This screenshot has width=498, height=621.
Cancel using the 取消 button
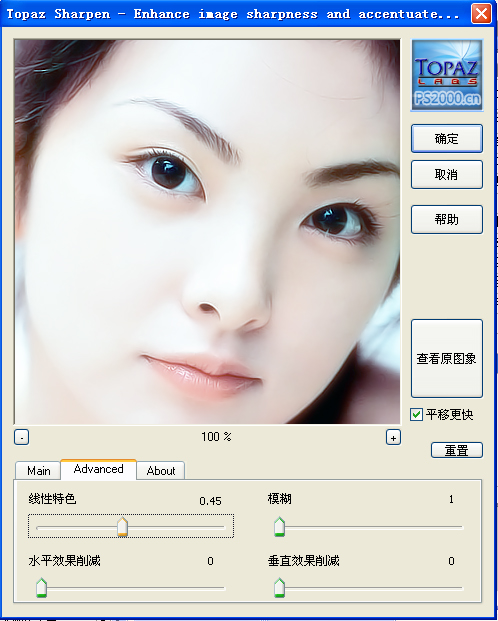(x=447, y=174)
